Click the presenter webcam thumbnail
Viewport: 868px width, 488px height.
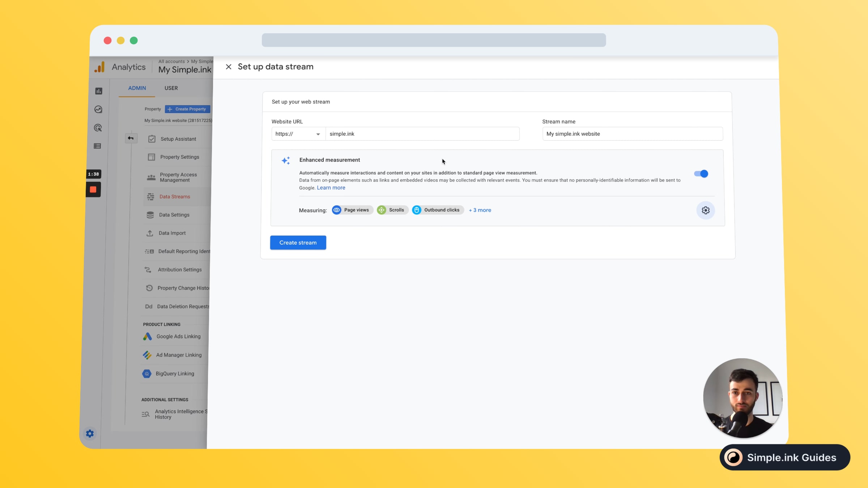[x=743, y=398]
